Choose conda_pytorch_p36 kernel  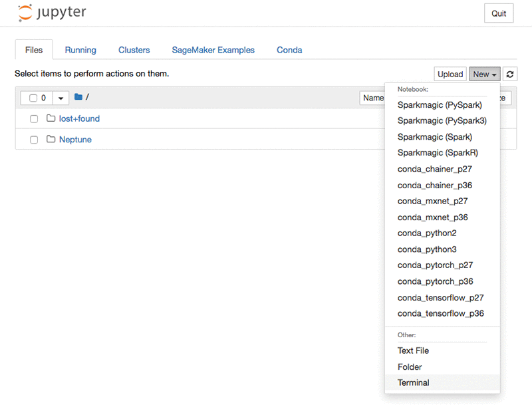click(x=442, y=281)
